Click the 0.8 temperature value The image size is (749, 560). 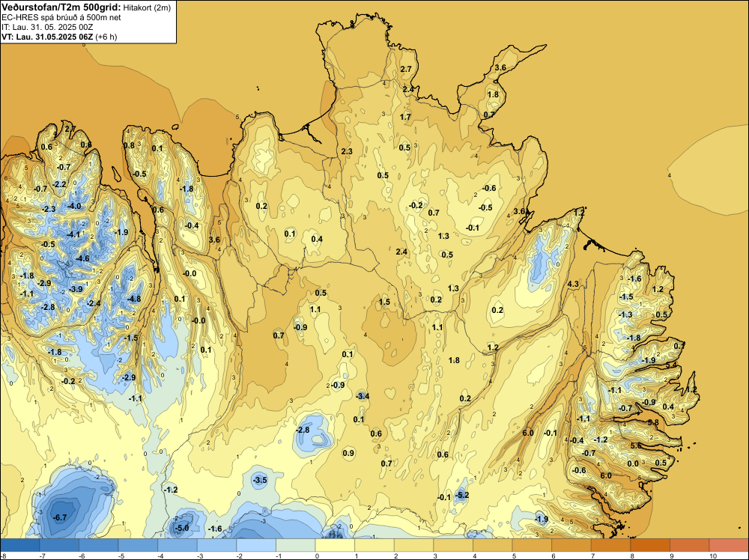pos(129,145)
